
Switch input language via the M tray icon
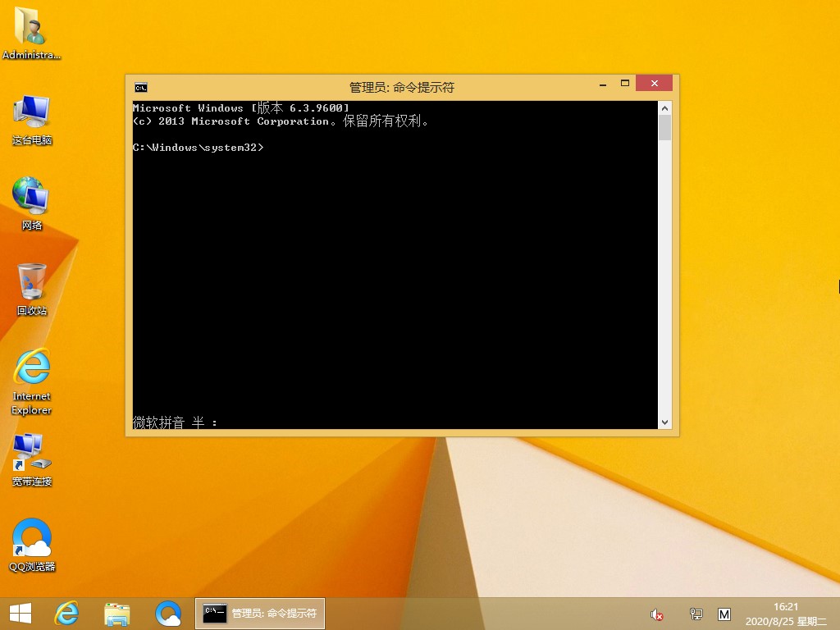[x=725, y=614]
